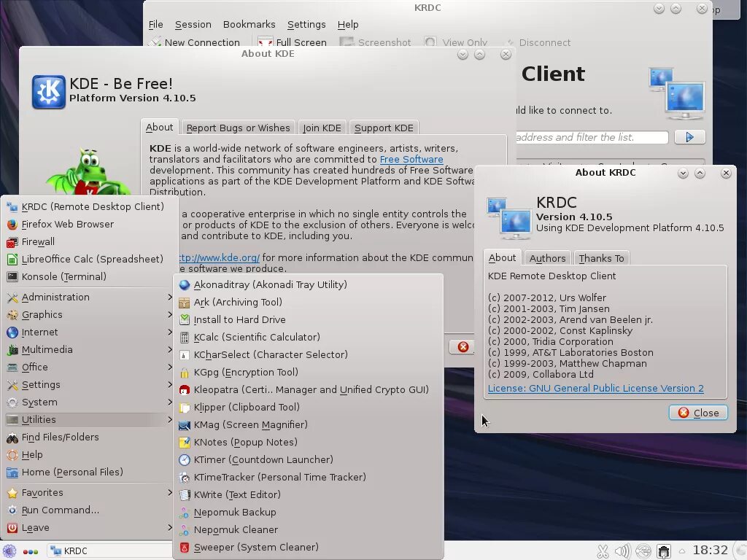
Task: Open Akonaditray tray utility
Action: pyautogui.click(x=309, y=285)
